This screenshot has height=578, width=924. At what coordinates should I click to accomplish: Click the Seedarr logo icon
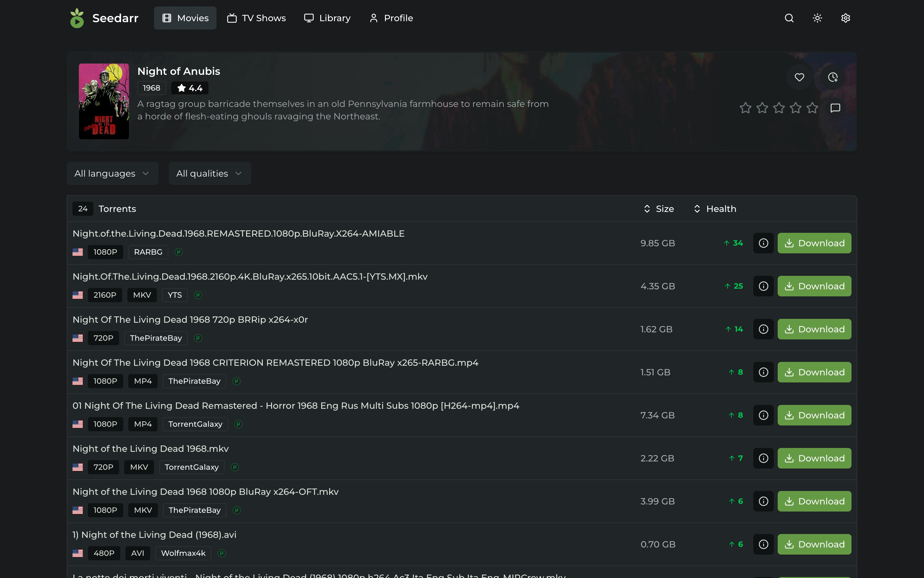click(77, 18)
